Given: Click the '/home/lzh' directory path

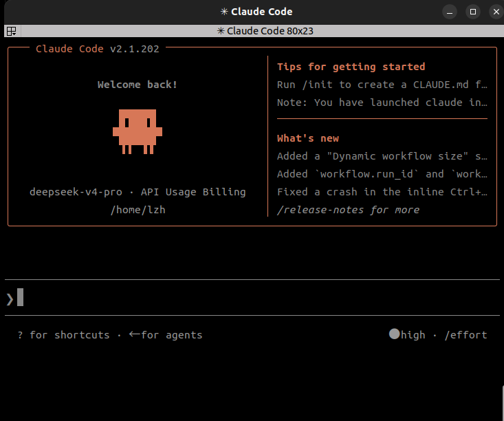Looking at the screenshot, I should pyautogui.click(x=138, y=210).
